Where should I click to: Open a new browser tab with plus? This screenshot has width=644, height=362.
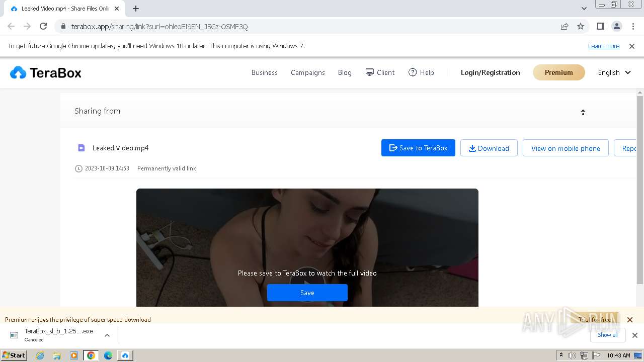click(x=136, y=9)
